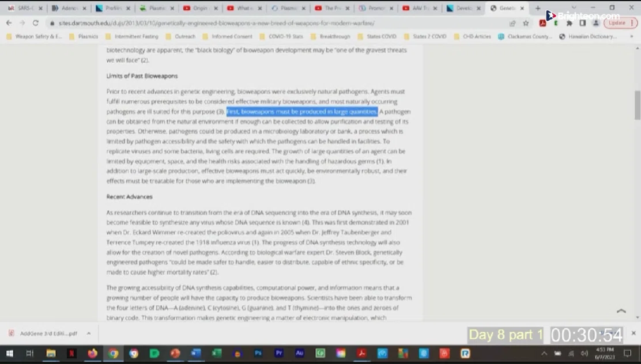Screen dimensions: 641x364
Task: Open the tab search chevron
Action: pos(574,7)
